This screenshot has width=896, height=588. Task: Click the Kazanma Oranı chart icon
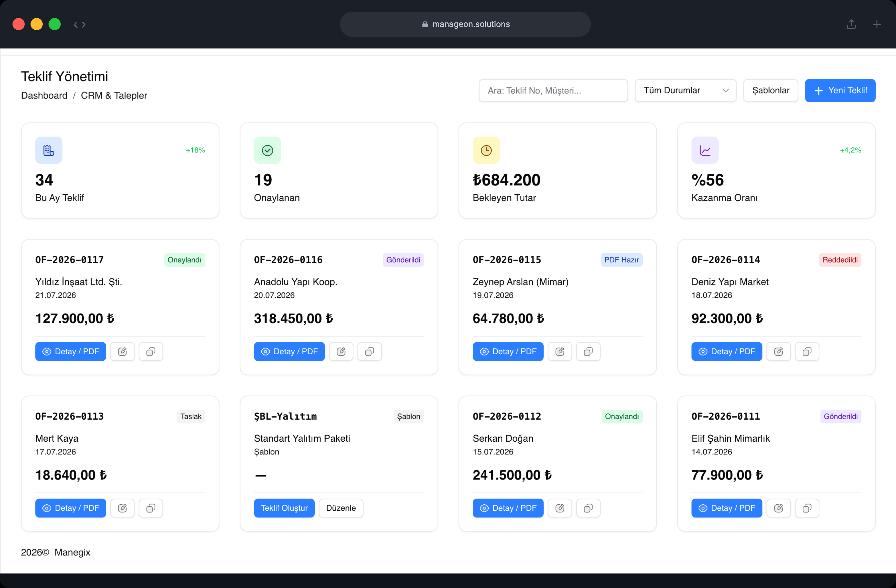(x=705, y=150)
